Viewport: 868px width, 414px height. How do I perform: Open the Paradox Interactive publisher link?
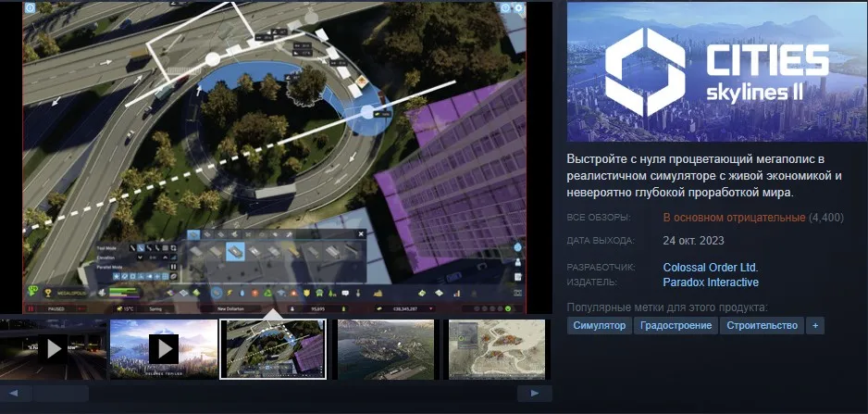pyautogui.click(x=711, y=282)
